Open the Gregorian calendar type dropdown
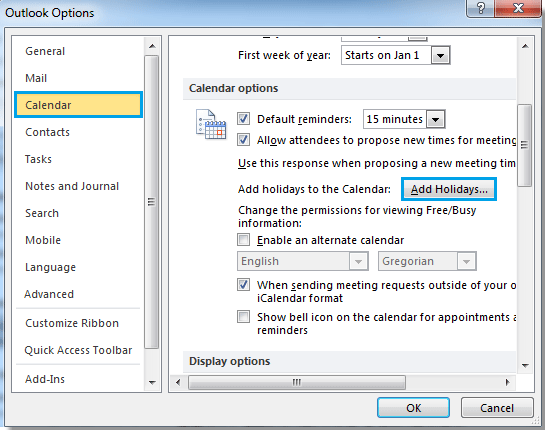 466,261
